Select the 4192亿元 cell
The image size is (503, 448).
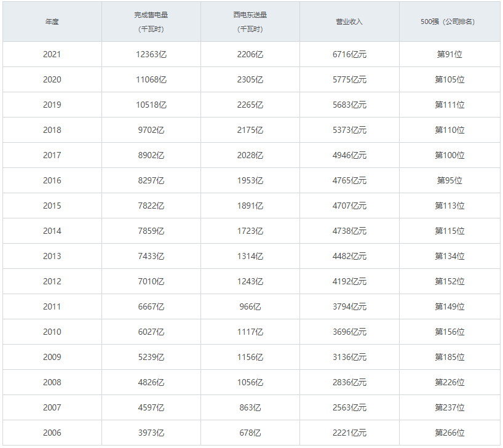coord(349,281)
